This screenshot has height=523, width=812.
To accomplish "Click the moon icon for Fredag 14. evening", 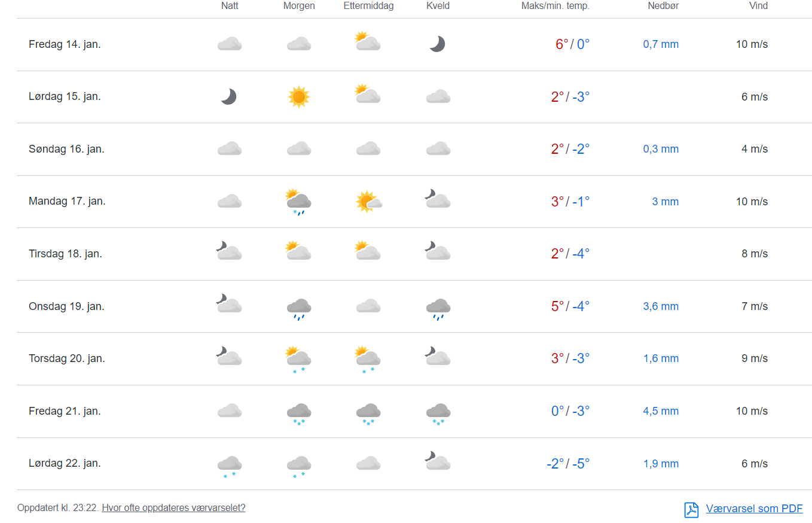I will [438, 44].
